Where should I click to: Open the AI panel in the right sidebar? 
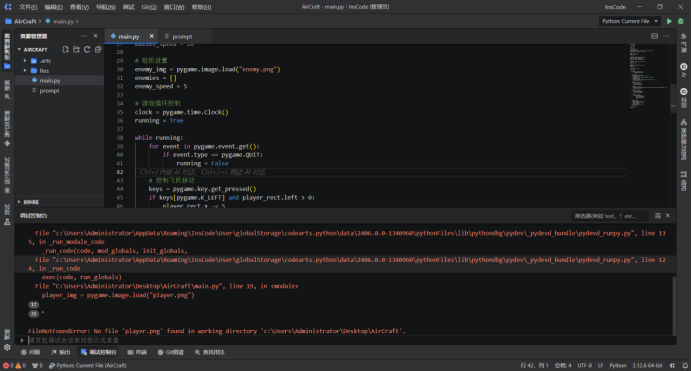pos(684,70)
